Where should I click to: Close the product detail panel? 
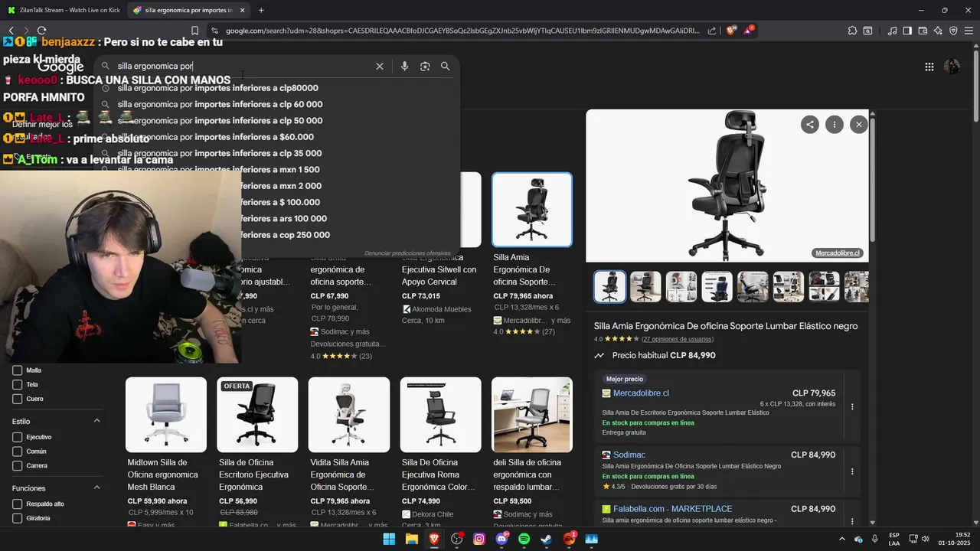(x=859, y=125)
